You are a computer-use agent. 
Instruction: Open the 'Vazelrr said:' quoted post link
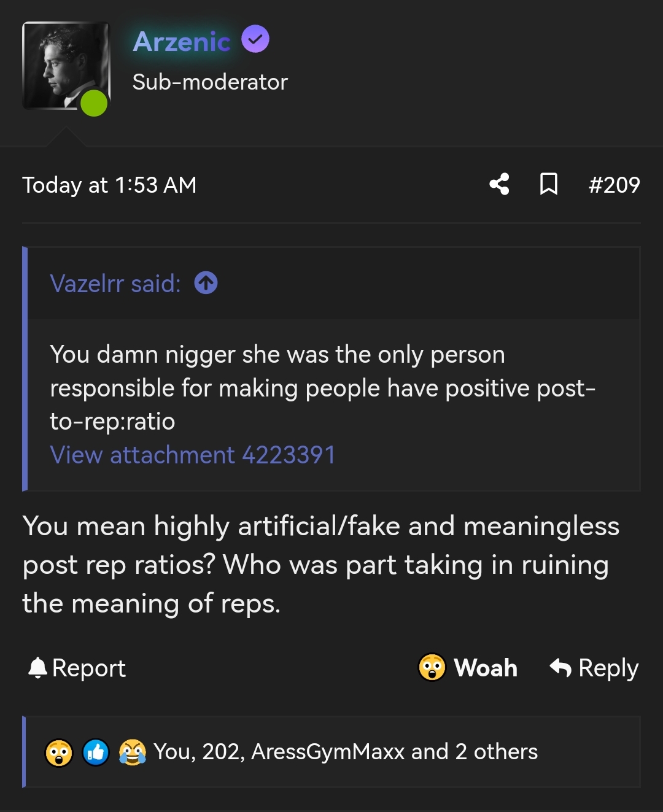[x=115, y=284]
